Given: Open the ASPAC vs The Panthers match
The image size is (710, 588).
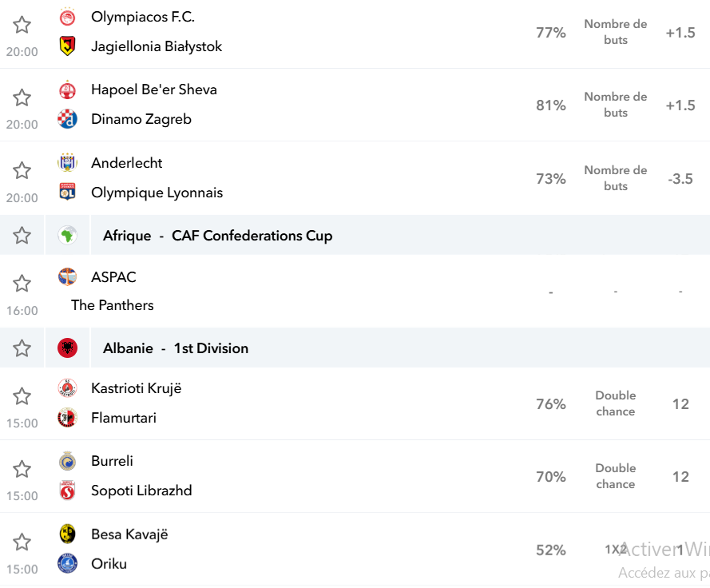Looking at the screenshot, I should click(355, 292).
